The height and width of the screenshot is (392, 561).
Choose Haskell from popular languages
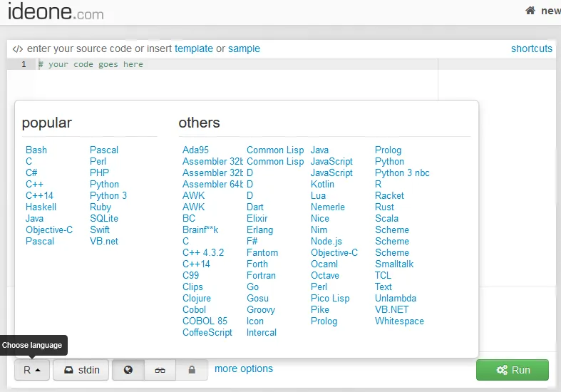[x=41, y=207]
